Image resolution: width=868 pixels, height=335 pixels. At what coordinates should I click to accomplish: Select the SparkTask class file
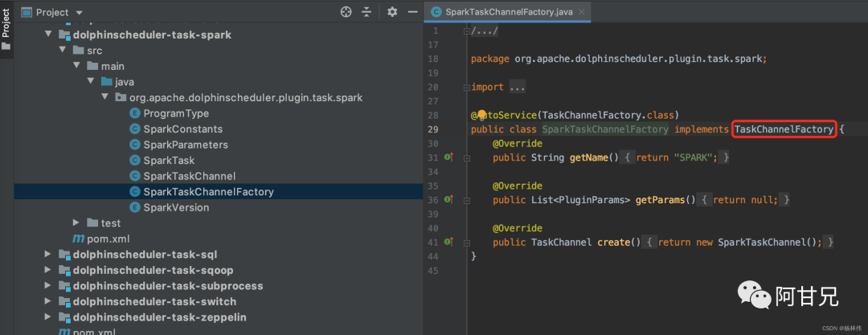point(169,160)
